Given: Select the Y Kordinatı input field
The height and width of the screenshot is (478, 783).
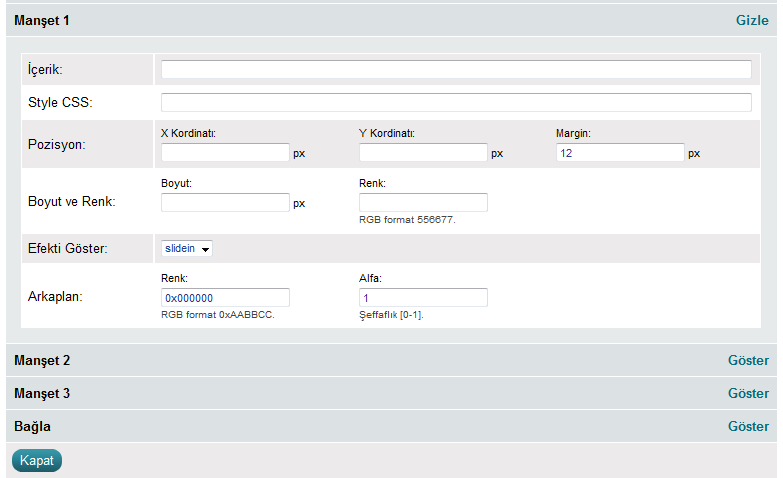Looking at the screenshot, I should click(x=423, y=153).
